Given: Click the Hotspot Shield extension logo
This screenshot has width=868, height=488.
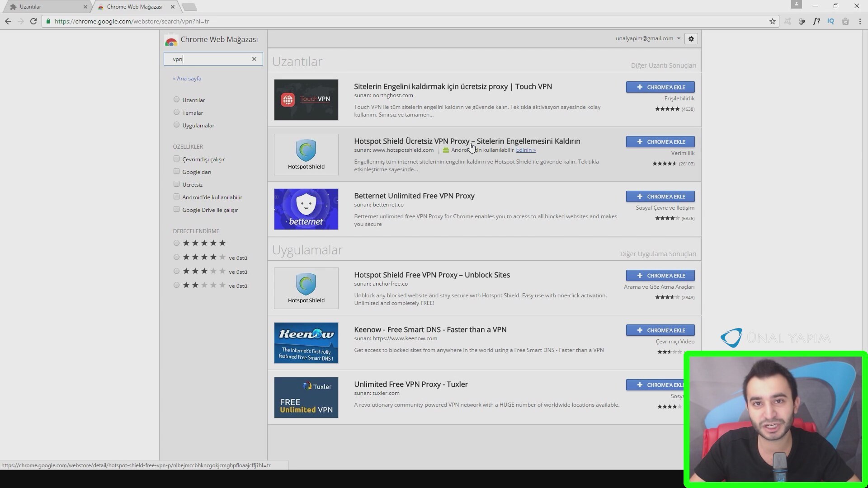Looking at the screenshot, I should click(306, 155).
